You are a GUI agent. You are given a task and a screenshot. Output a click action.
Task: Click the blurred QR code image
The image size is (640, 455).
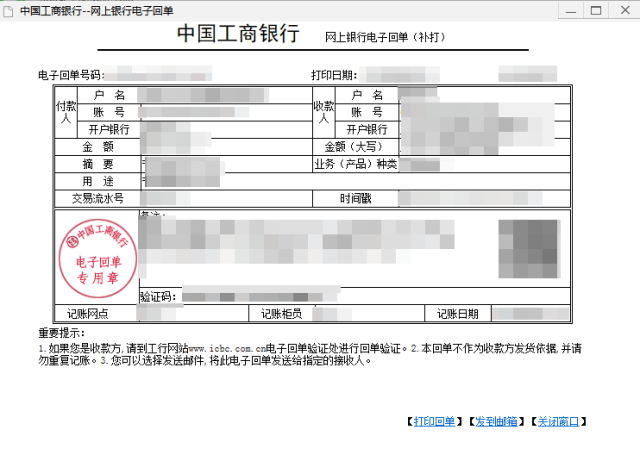529,249
